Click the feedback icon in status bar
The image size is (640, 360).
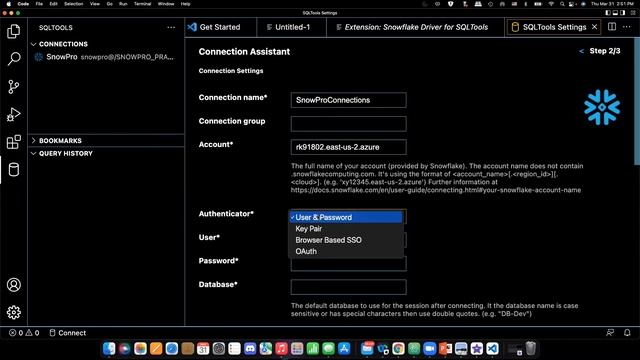click(610, 333)
